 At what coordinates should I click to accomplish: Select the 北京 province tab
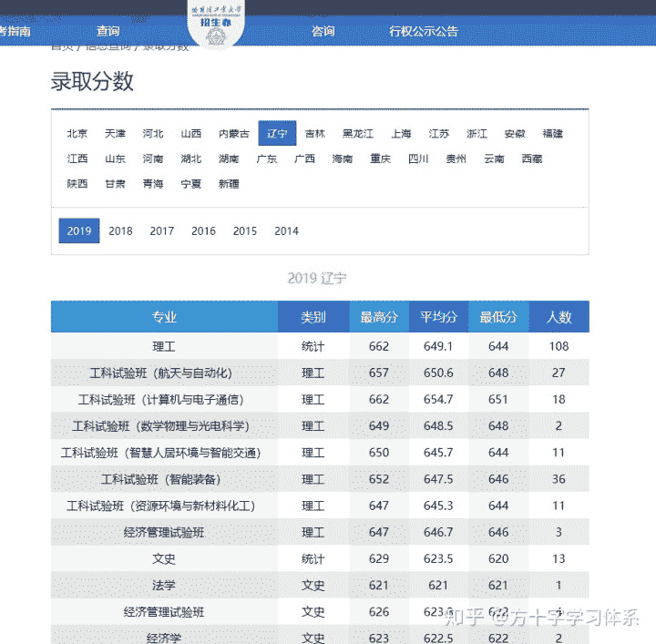click(x=77, y=134)
